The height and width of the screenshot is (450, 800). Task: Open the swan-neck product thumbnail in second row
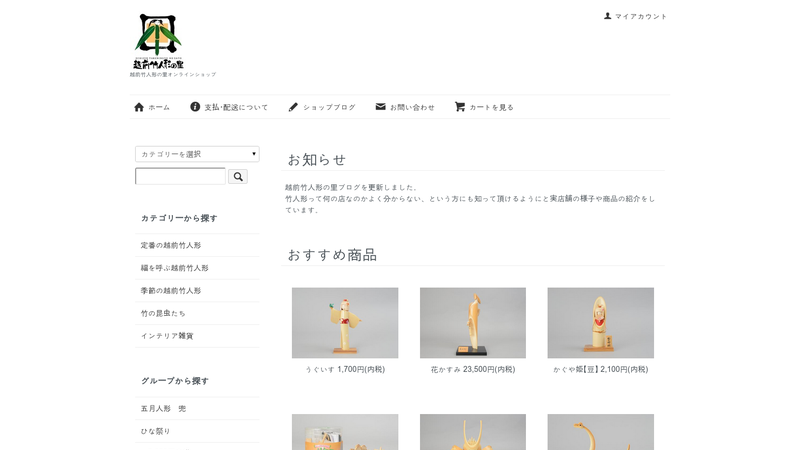coord(601,432)
